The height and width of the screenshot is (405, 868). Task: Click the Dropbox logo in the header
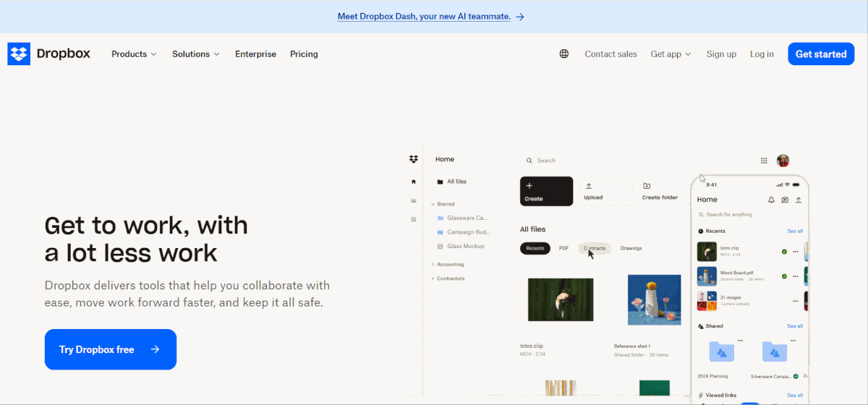[x=48, y=54]
